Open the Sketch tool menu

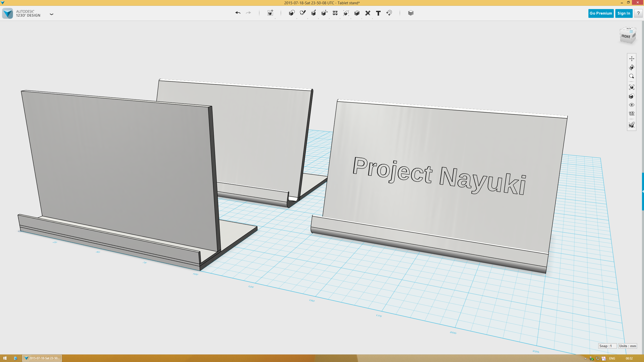point(303,13)
